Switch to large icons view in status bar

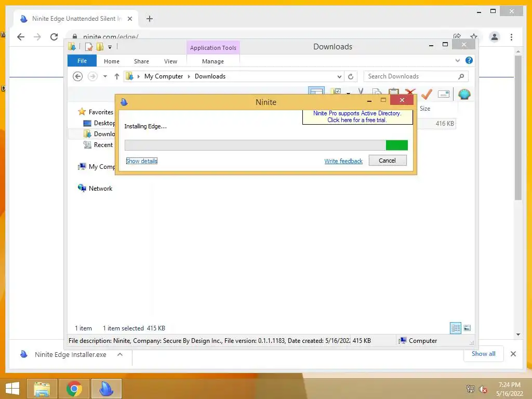(467, 328)
